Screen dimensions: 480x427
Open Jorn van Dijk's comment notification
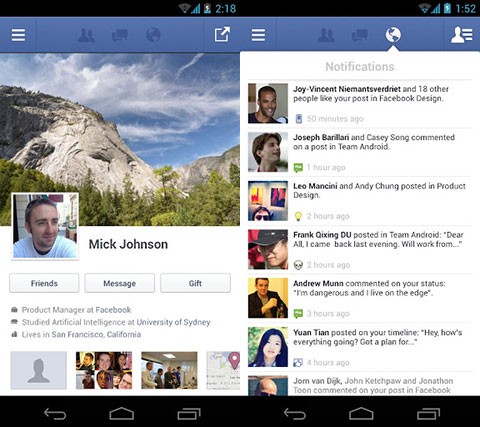[x=360, y=385]
